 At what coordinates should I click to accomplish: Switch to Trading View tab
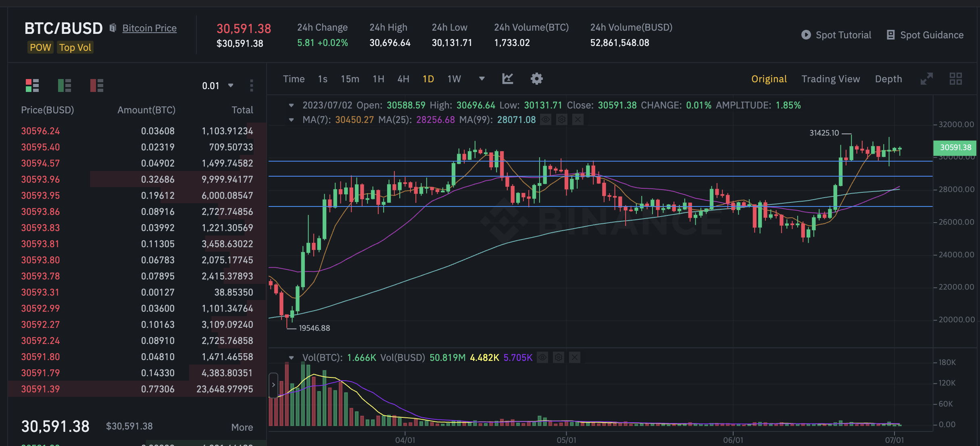tap(830, 79)
